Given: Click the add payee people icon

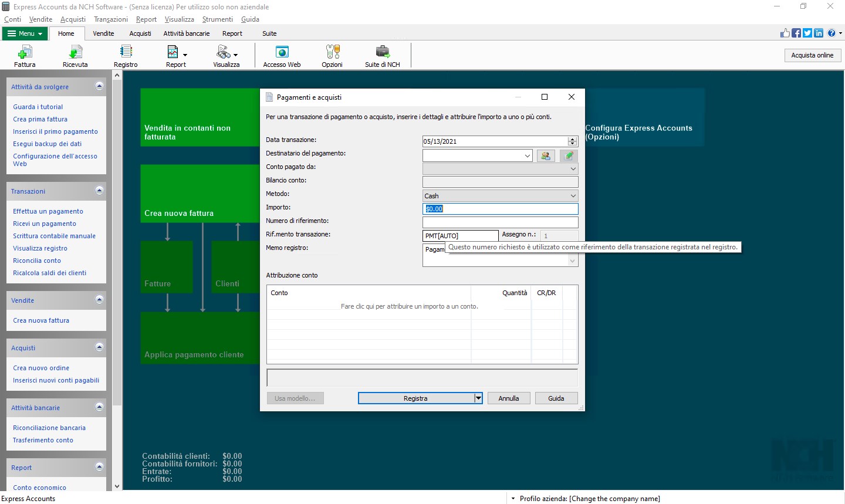Looking at the screenshot, I should pos(546,155).
